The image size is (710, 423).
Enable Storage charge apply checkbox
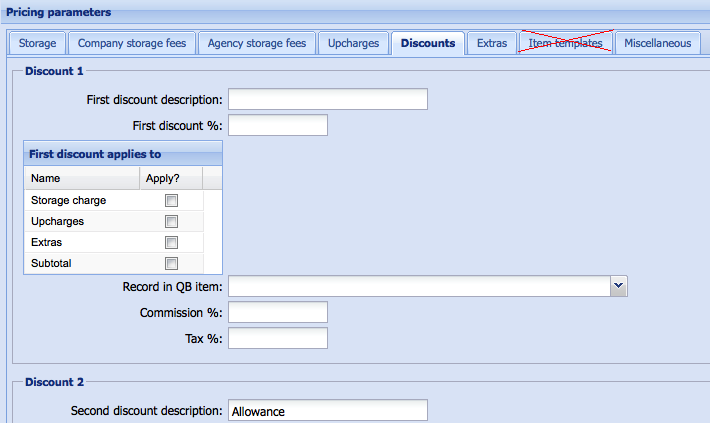click(171, 201)
